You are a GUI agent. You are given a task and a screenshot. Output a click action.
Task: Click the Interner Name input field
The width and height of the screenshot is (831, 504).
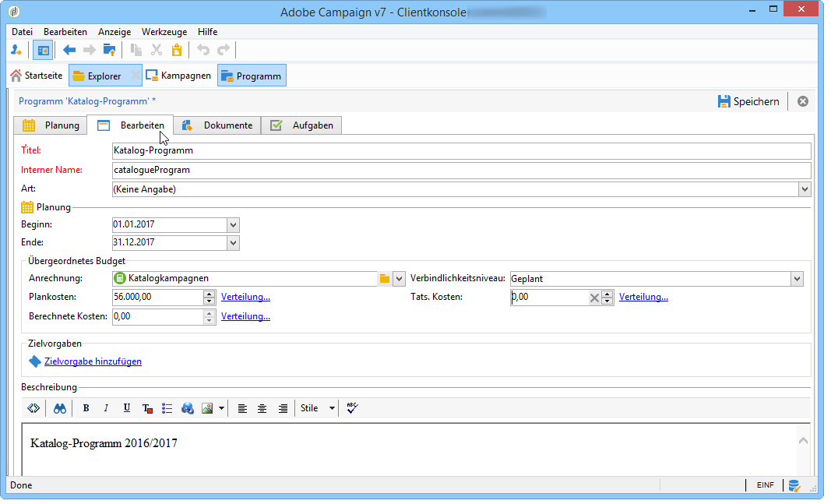click(x=461, y=171)
